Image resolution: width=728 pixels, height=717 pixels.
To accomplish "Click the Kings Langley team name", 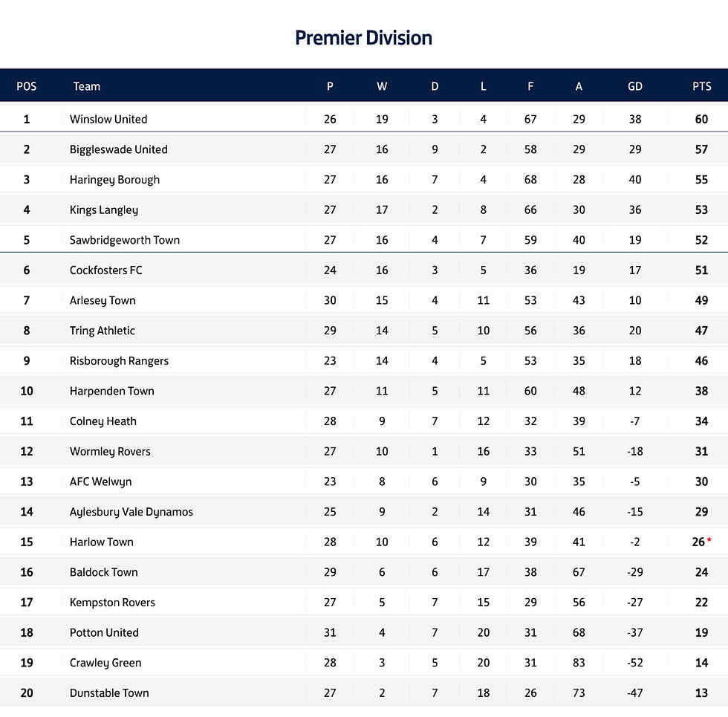I will coord(104,210).
